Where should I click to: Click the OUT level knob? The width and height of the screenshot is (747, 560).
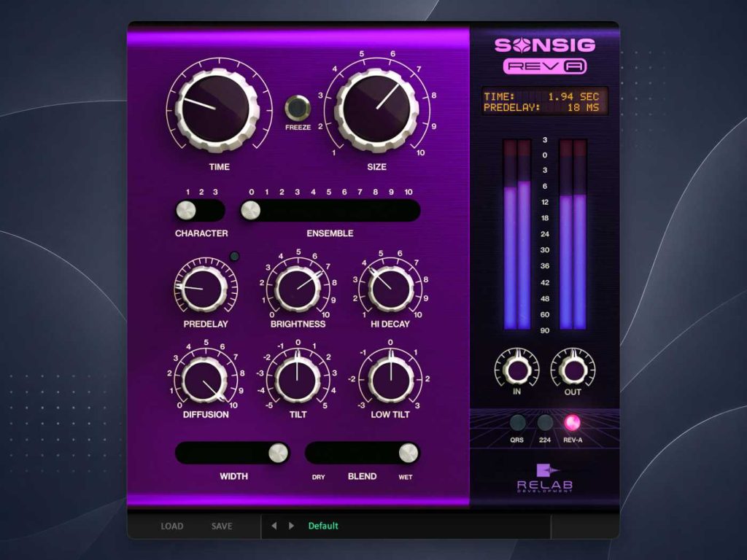(573, 368)
